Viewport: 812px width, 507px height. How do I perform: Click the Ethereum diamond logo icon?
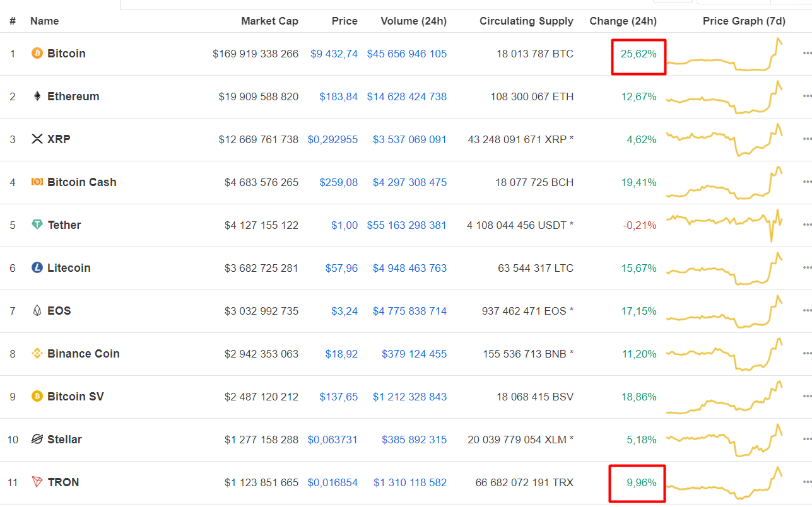37,96
